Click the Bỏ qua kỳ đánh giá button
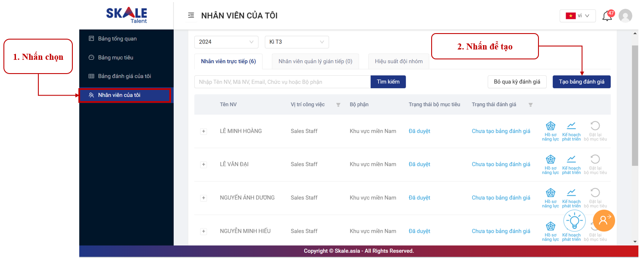 pyautogui.click(x=517, y=82)
